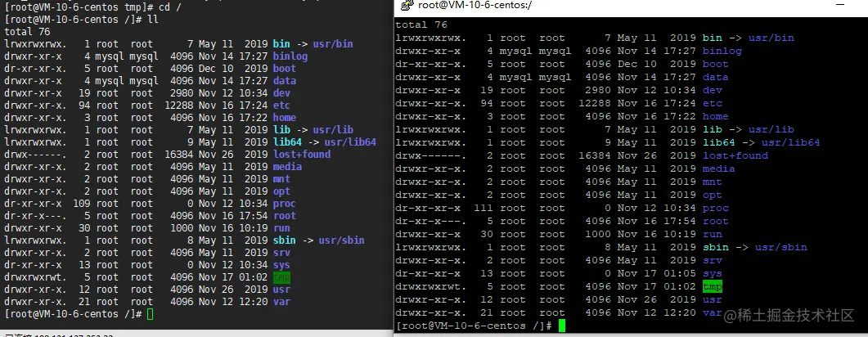This screenshot has height=337, width=868.
Task: Click 'dev' directory in gray terminal
Action: point(281,93)
